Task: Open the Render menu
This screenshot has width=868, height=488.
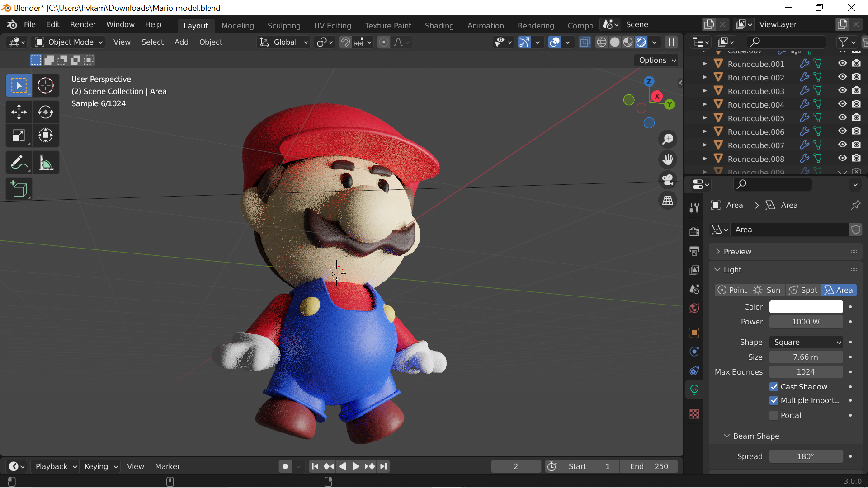Action: 83,24
